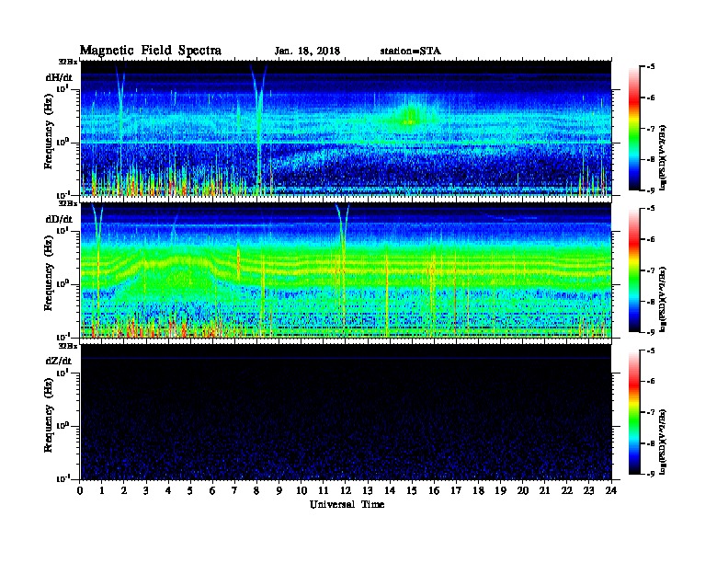Screen dimensions: 728x563
Task: Click hour tick label 12 on time axis
Action: click(346, 491)
